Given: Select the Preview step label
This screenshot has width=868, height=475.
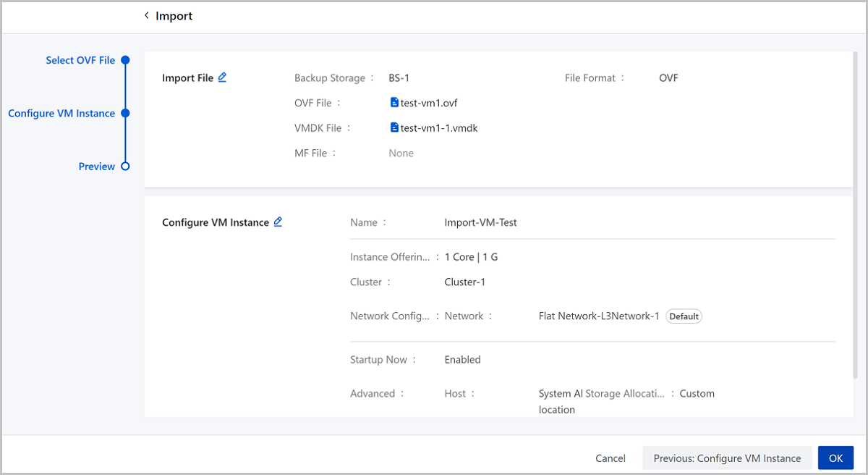Looking at the screenshot, I should coord(97,166).
